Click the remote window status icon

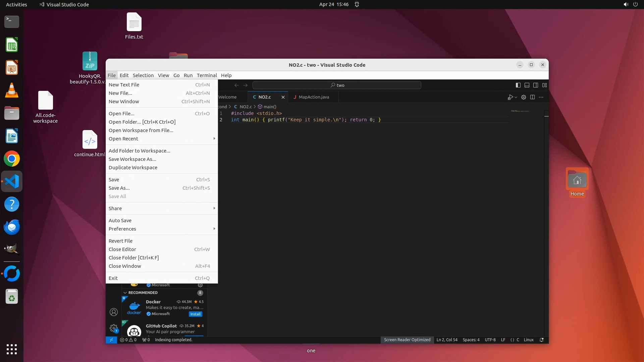click(x=111, y=340)
